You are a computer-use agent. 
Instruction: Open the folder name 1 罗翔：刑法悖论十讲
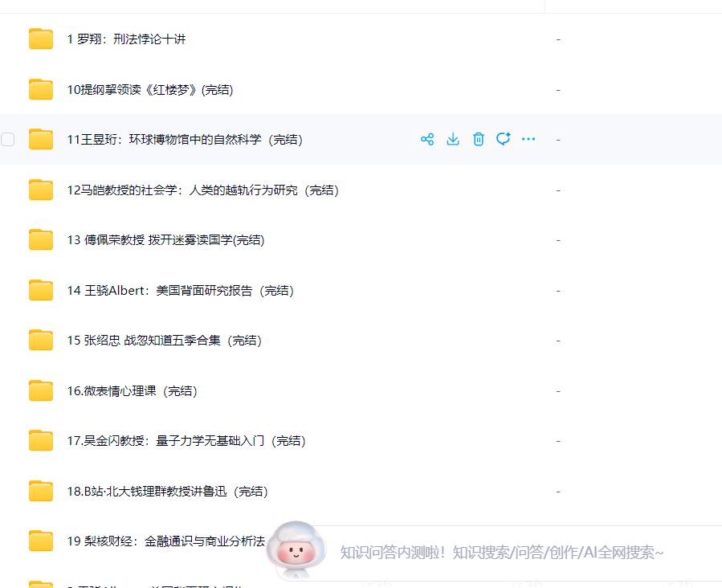126,39
